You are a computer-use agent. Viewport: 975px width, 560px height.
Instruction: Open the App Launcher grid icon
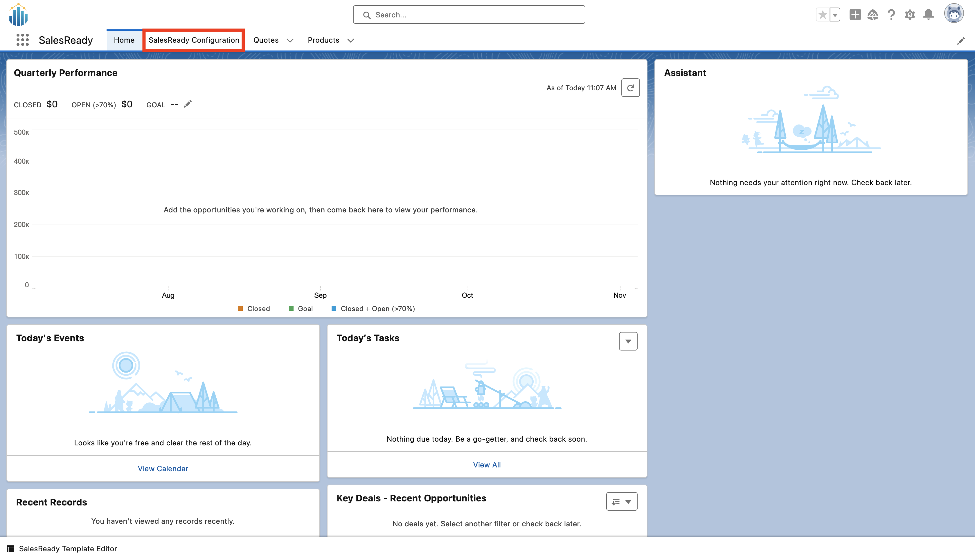click(x=23, y=40)
